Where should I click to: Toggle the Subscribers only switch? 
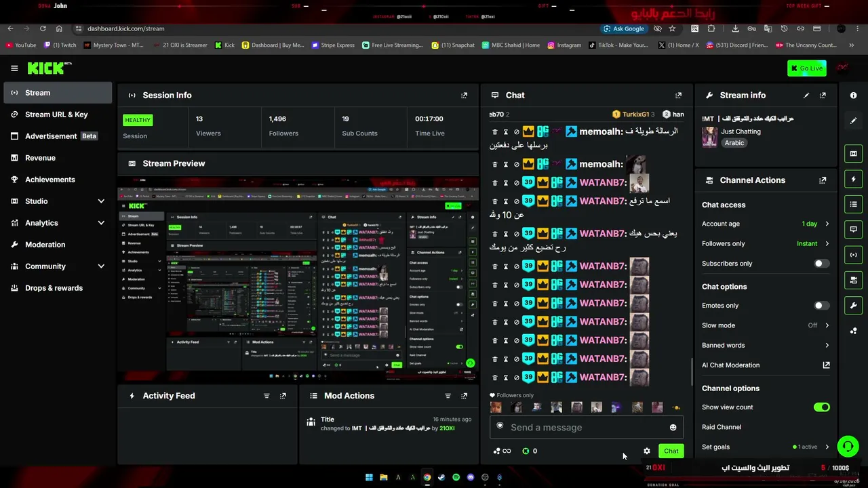(x=821, y=264)
